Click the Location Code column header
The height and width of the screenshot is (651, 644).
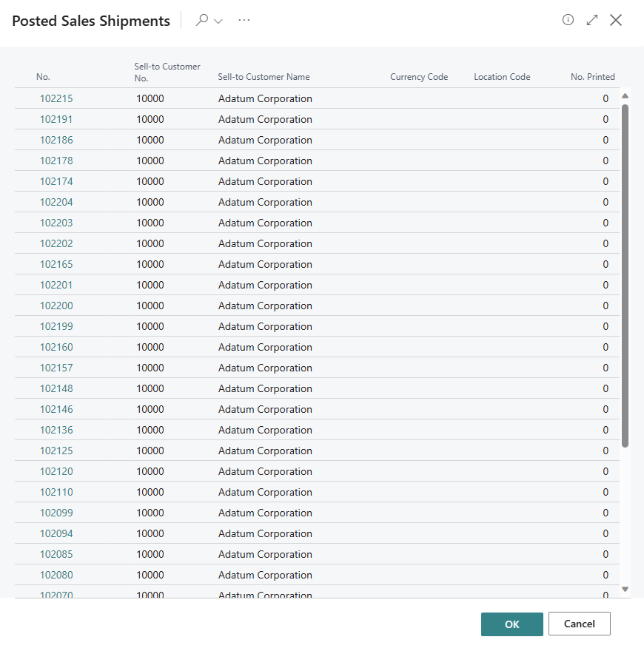[502, 77]
